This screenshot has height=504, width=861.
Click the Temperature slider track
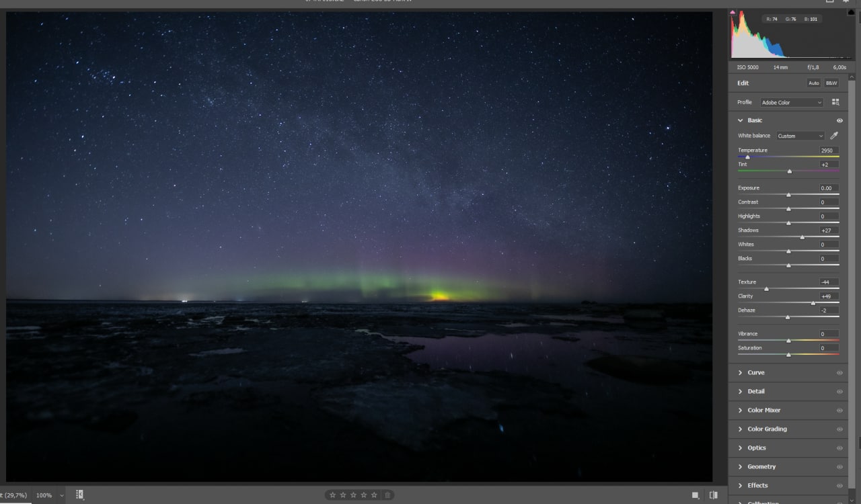(788, 157)
